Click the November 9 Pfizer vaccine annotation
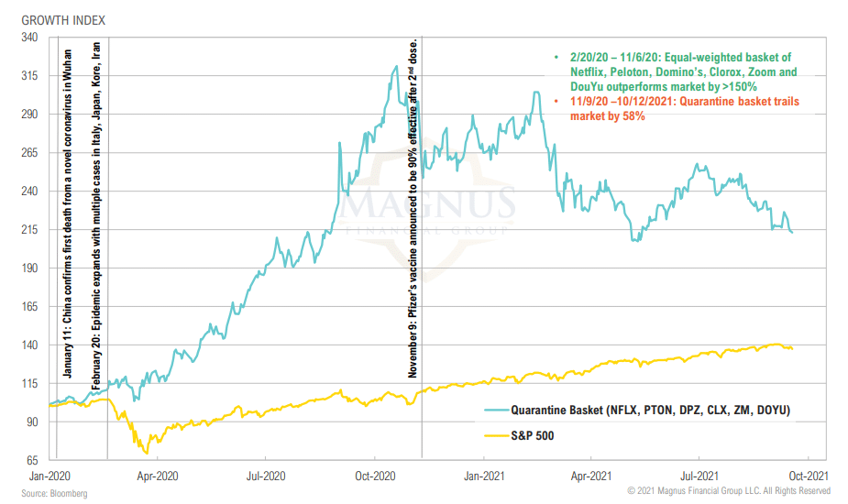Screen dimensions: 848x504 (413, 208)
